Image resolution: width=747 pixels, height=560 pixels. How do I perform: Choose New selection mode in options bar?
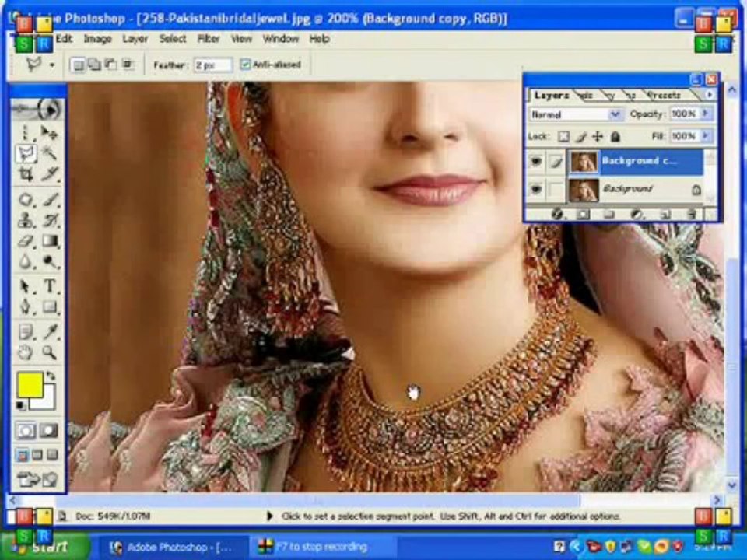tap(79, 65)
